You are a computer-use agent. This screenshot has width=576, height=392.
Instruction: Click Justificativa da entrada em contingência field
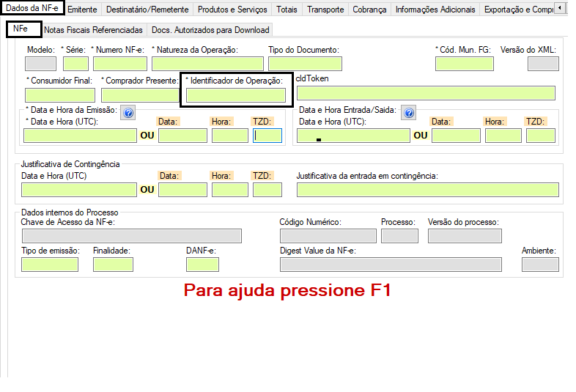click(427, 190)
